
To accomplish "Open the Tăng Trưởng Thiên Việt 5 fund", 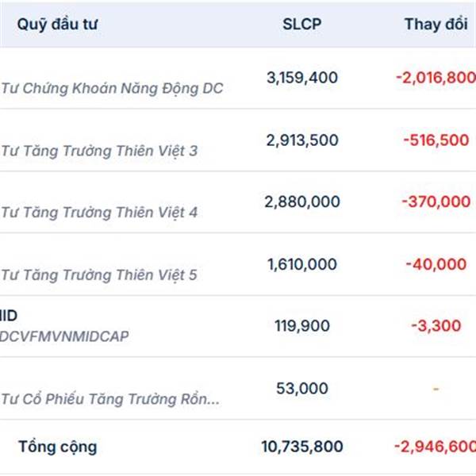I will coord(99,275).
